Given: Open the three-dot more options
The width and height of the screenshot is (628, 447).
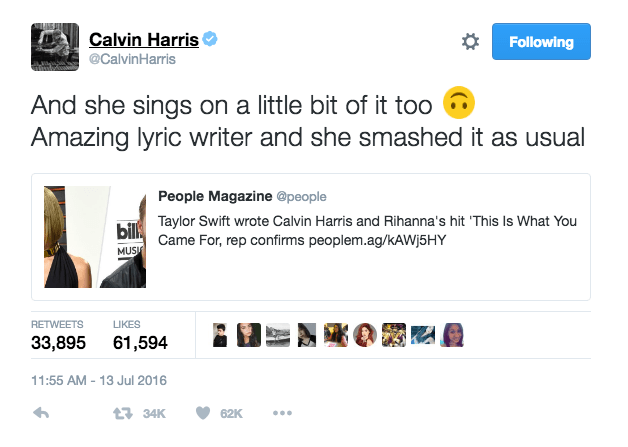Looking at the screenshot, I should click(x=281, y=413).
